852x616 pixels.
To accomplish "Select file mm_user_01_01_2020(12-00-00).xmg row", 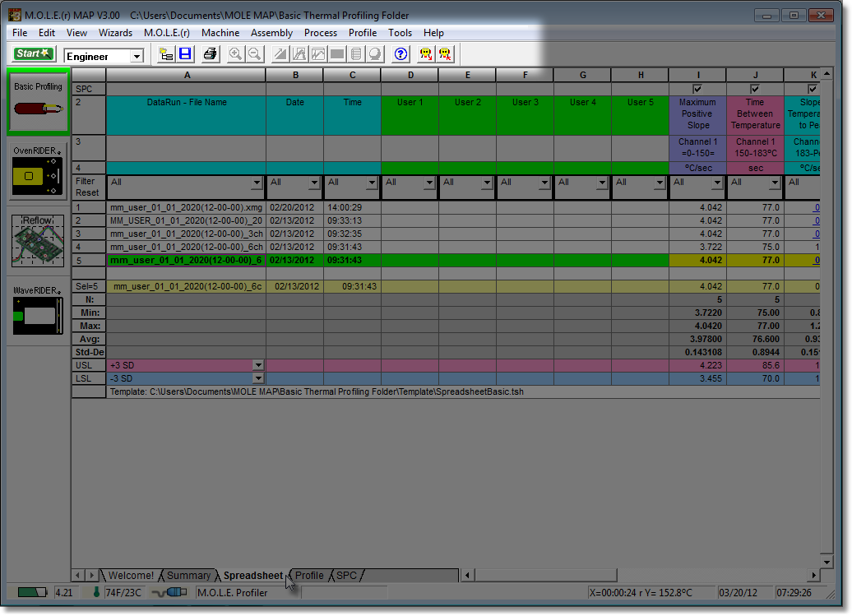I will pyautogui.click(x=186, y=207).
